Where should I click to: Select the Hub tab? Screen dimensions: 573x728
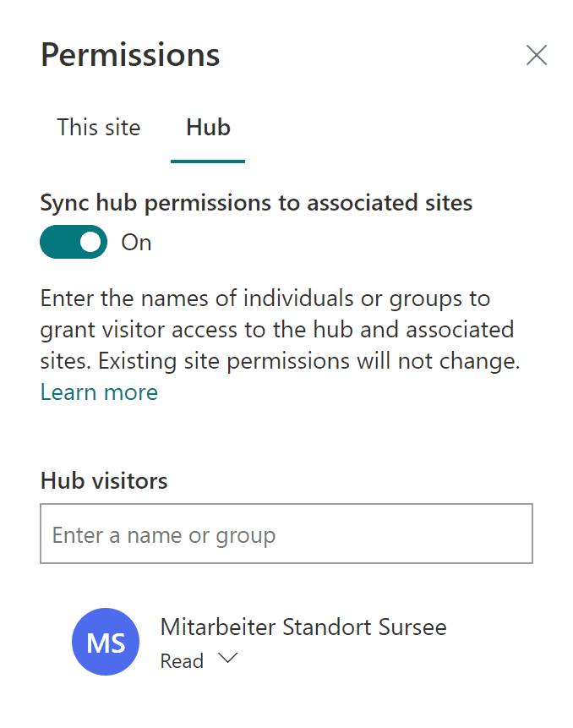[208, 127]
